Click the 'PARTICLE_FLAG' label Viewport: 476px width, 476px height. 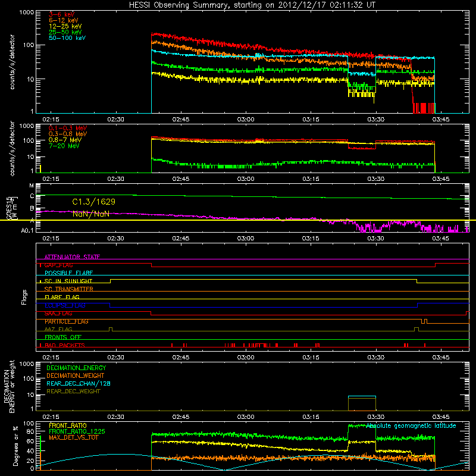[67, 321]
